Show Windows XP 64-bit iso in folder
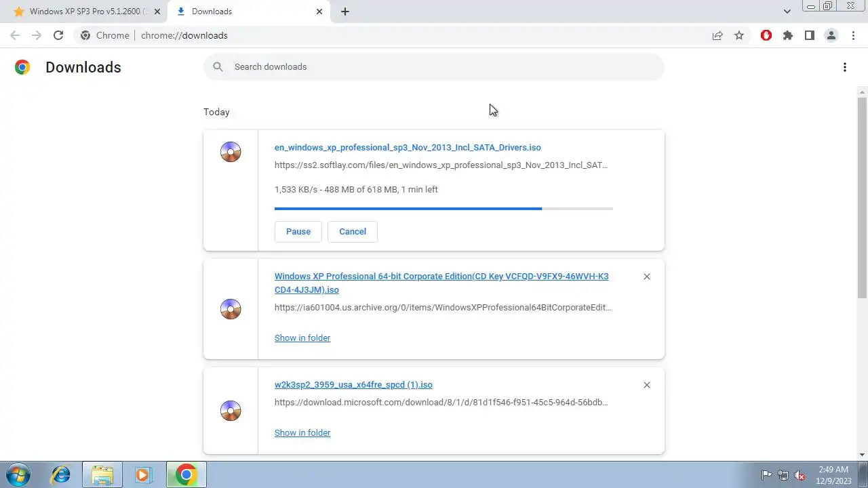This screenshot has height=488, width=868. tap(302, 338)
